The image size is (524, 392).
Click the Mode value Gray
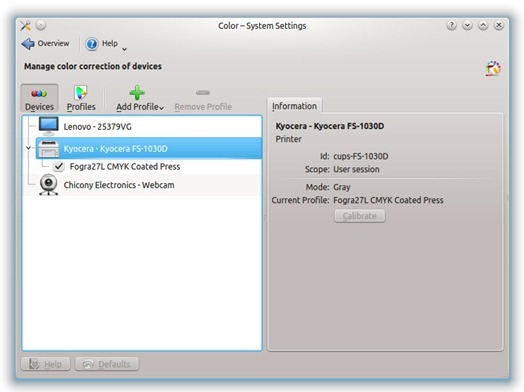point(342,187)
